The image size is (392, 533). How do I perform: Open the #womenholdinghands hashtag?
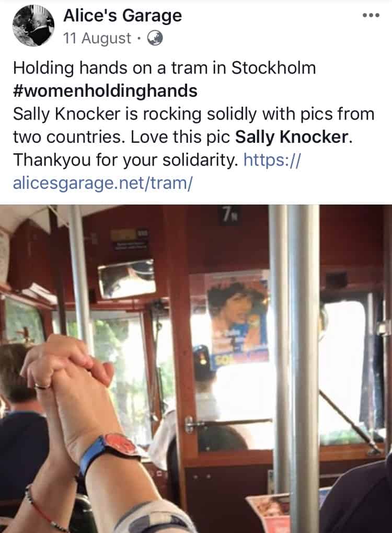(x=105, y=91)
